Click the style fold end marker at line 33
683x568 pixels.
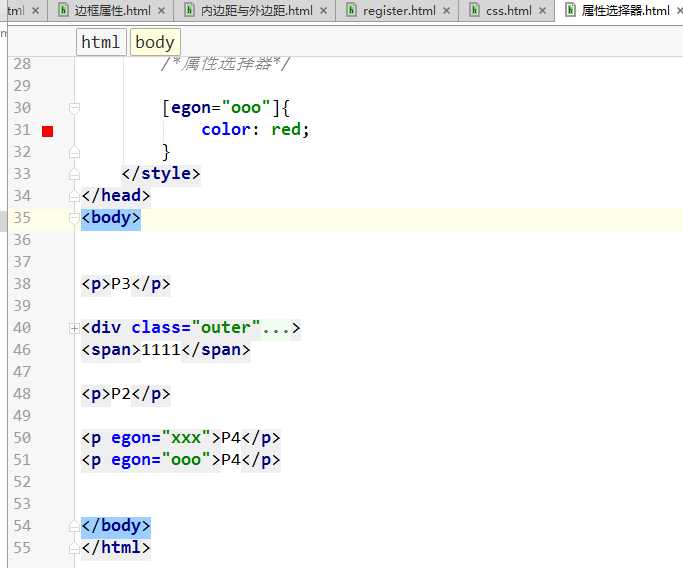(74, 174)
